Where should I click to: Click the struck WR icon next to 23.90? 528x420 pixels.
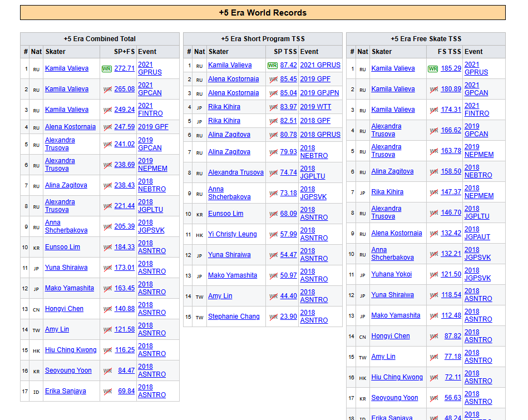click(x=273, y=317)
